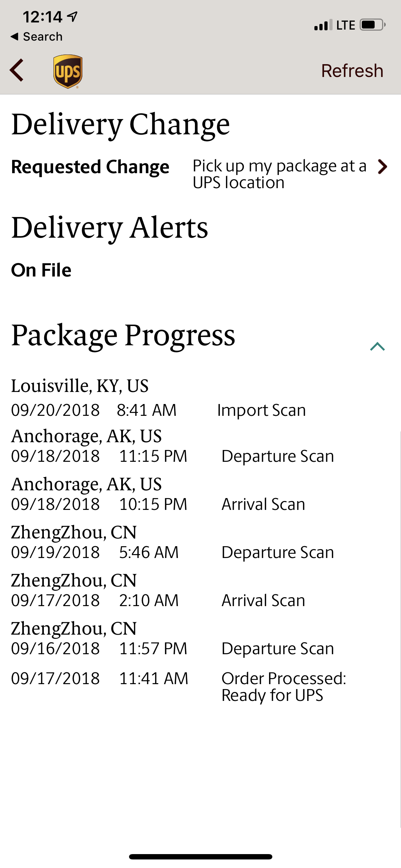Tap the home indicator bar
The width and height of the screenshot is (401, 868).
pyautogui.click(x=200, y=857)
